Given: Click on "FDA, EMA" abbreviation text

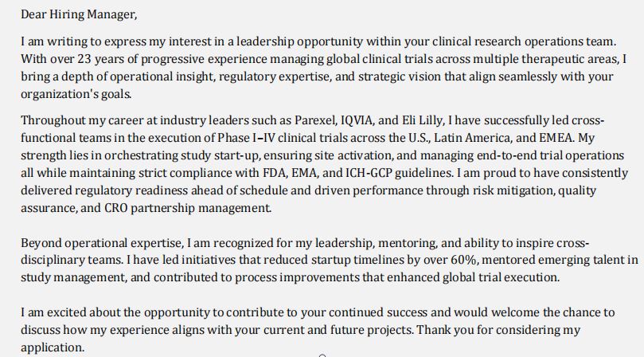Looking at the screenshot, I should point(290,173).
